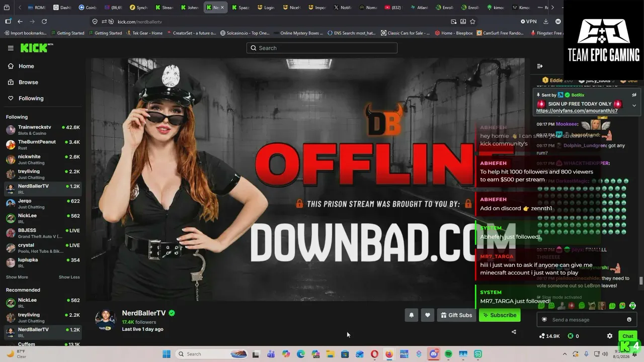This screenshot has width=644, height=362.
Task: Click the Kick logo
Action: coord(34,48)
